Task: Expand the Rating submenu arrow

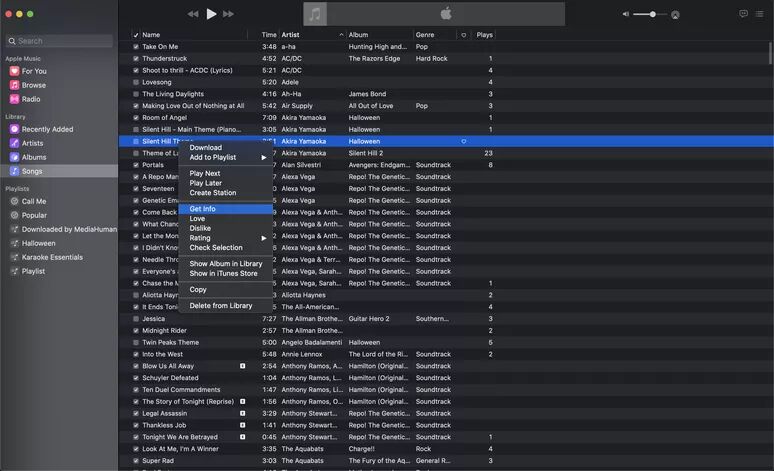Action: 264,238
